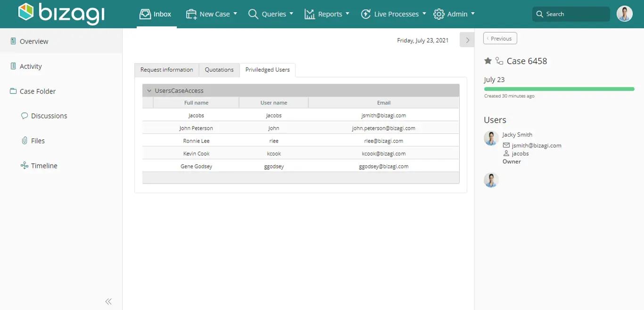Click the Bizagi logo
Screen dimensions: 644x310
[61, 14]
